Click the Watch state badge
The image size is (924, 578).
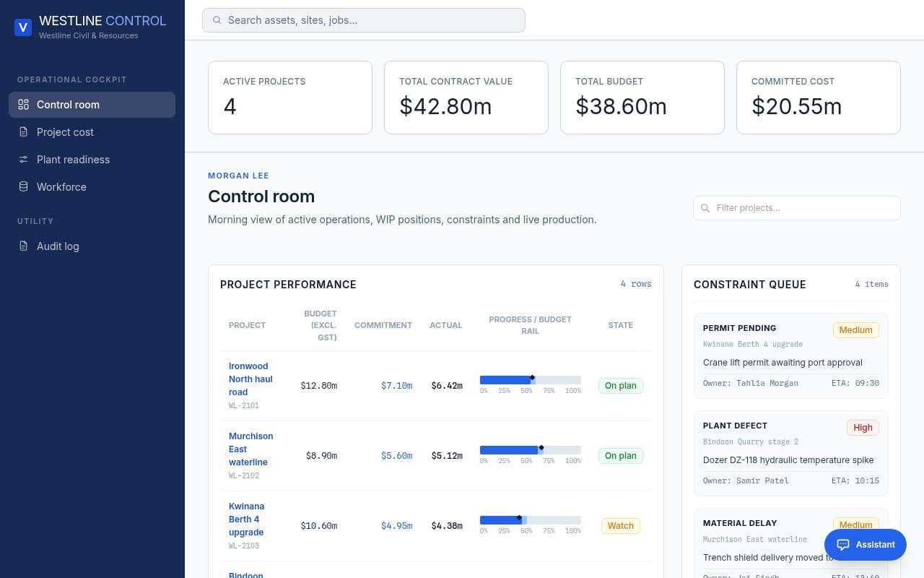click(621, 526)
